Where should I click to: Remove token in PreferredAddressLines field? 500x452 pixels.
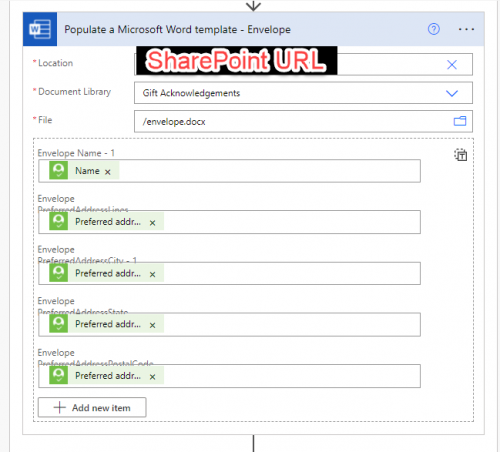coord(152,223)
